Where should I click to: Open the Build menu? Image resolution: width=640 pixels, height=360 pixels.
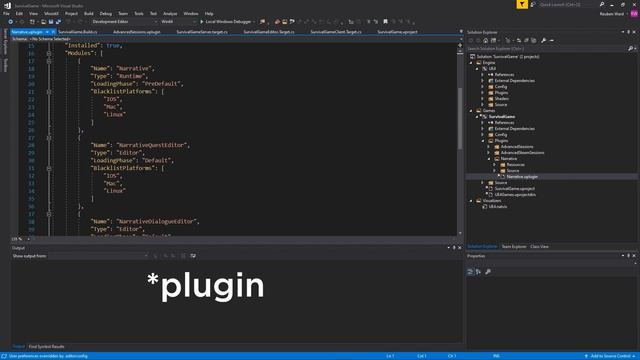89,13
